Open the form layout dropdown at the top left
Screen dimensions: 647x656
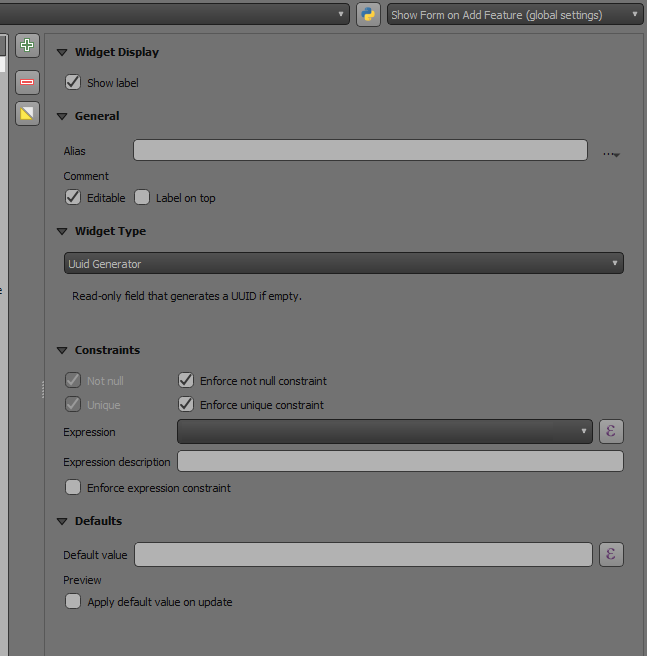175,15
